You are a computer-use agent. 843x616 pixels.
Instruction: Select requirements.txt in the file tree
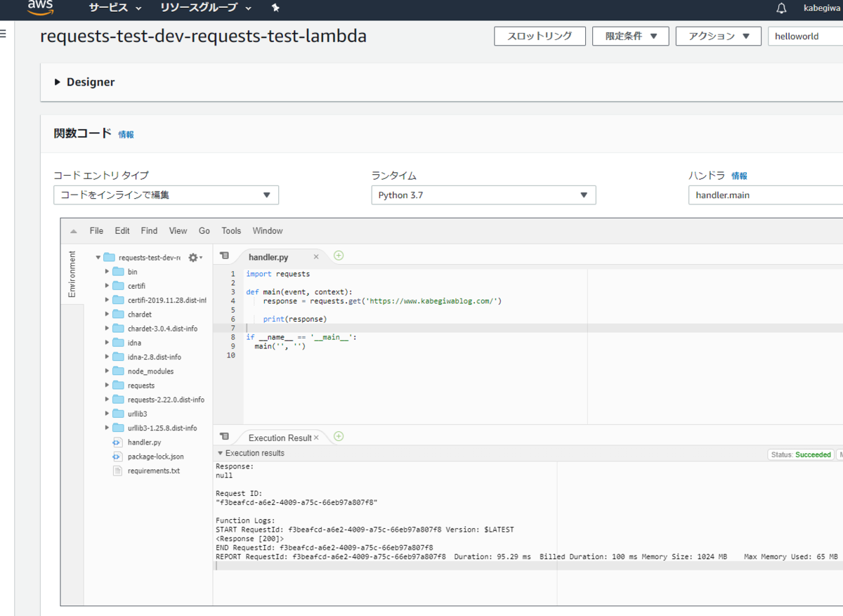tap(154, 471)
